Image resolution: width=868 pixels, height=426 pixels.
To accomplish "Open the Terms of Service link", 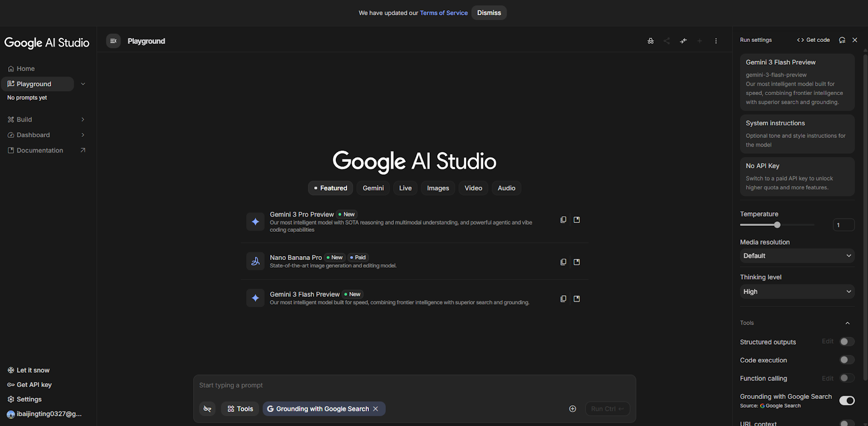I will (443, 13).
